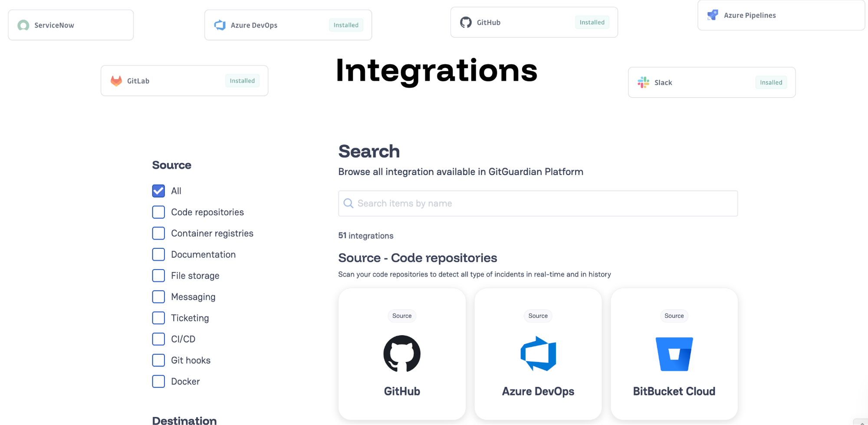Viewport: 868px width, 425px height.
Task: Select the Messaging filter checkbox
Action: pos(158,297)
